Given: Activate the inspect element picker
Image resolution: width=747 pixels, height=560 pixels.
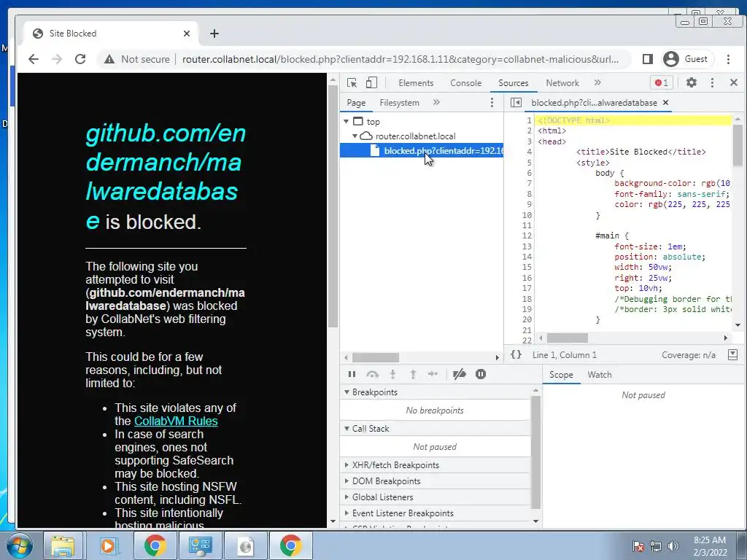Looking at the screenshot, I should 352,83.
